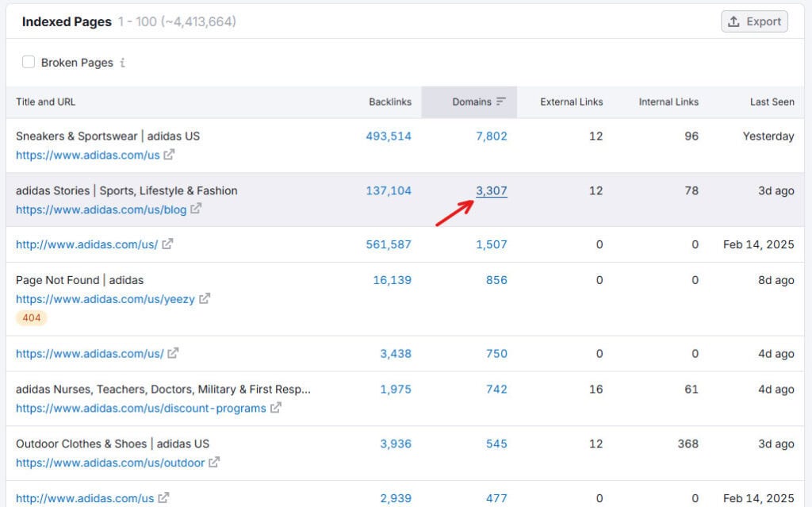Open https://www.adidas.com/us/discount-programs URL link
Screen dimensions: 812x507
tap(141, 408)
